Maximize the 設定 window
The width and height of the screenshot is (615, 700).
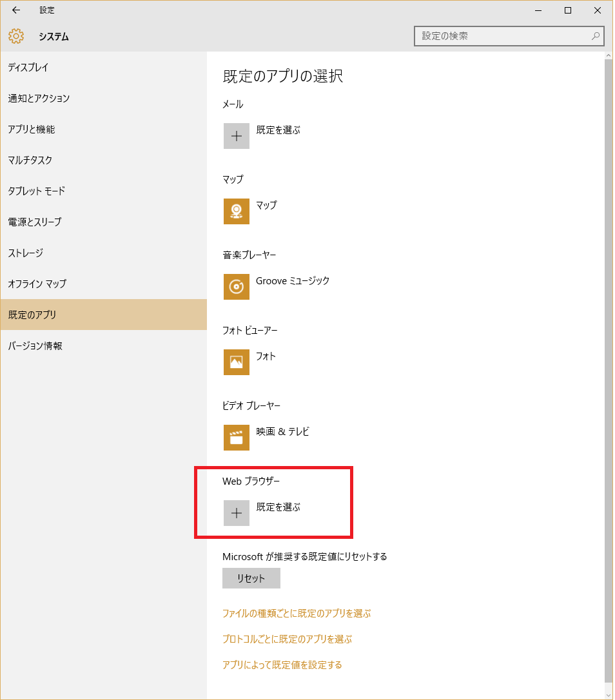point(568,10)
